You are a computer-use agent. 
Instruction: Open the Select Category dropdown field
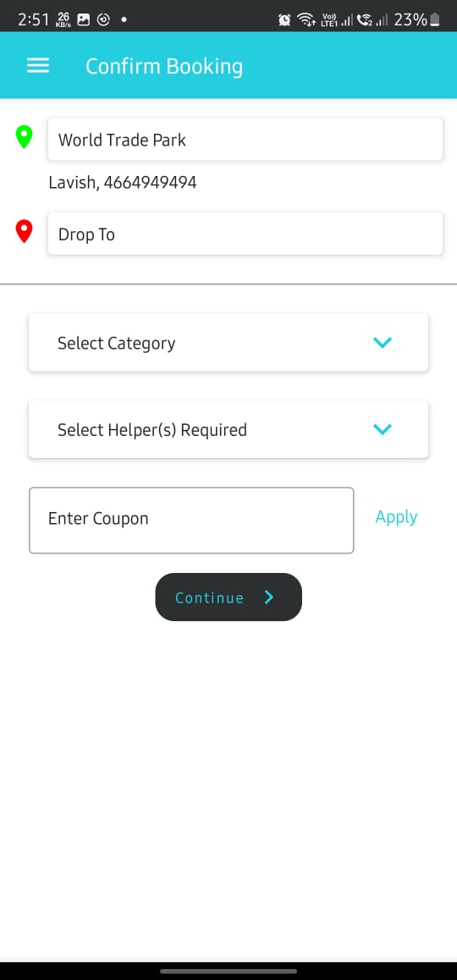pyautogui.click(x=228, y=343)
